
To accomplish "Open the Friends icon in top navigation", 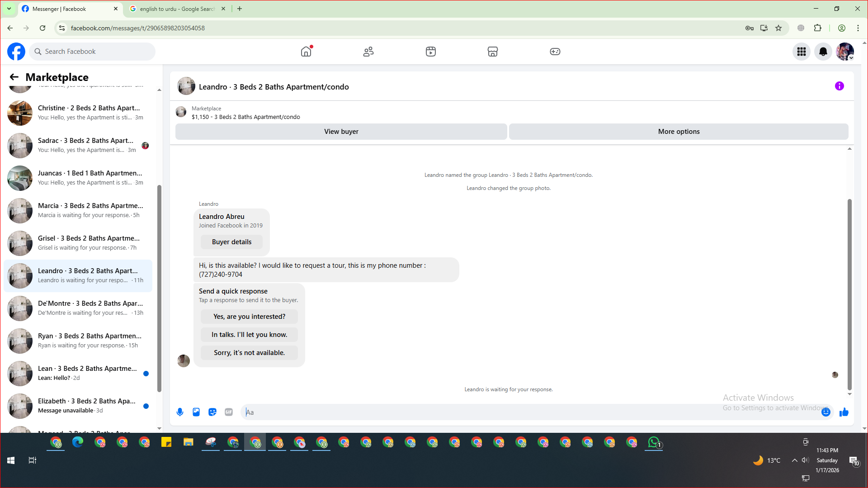I will [368, 52].
